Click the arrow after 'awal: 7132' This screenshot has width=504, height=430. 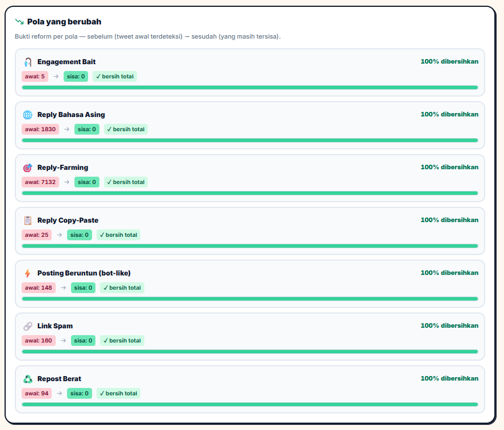pos(66,182)
